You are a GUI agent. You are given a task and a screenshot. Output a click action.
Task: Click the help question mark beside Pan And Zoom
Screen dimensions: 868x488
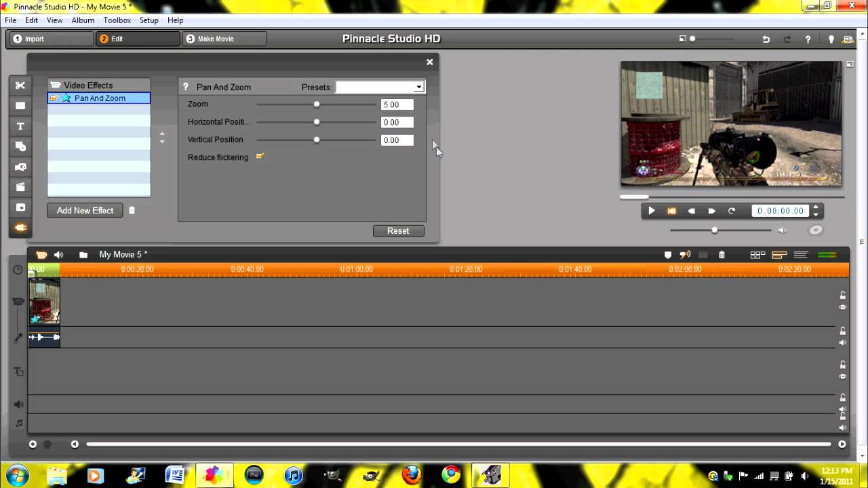click(186, 87)
